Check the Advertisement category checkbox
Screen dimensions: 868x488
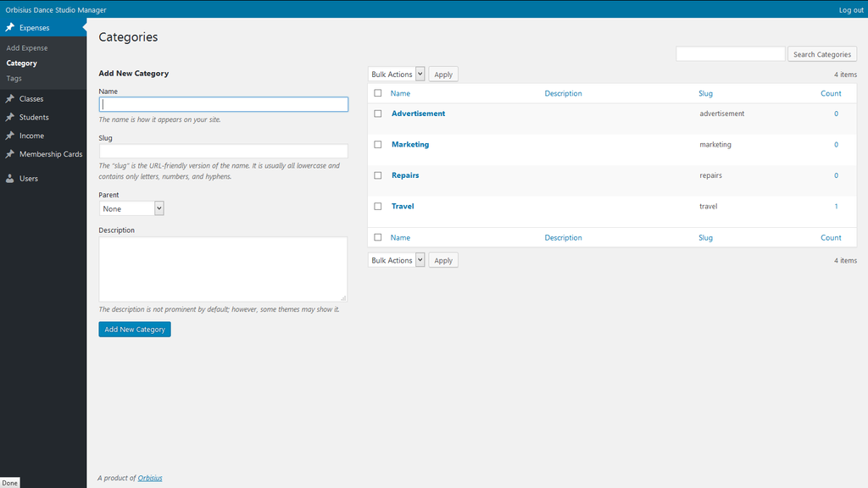[378, 114]
